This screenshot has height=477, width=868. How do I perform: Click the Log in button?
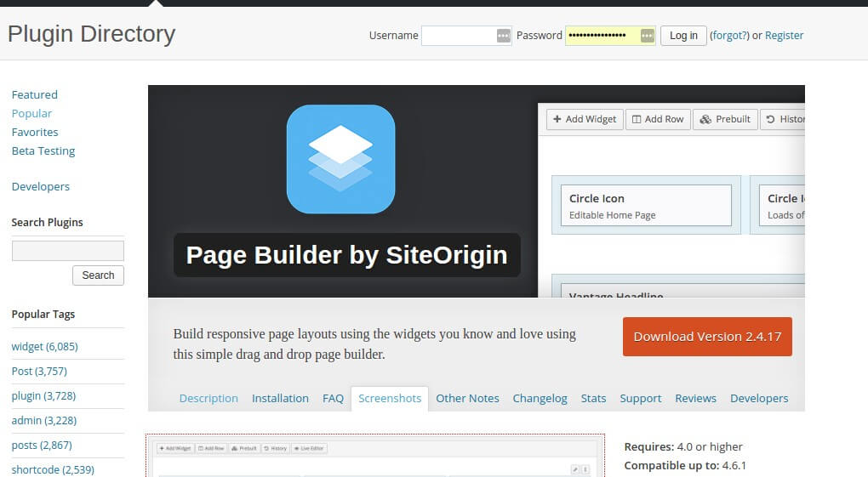[683, 36]
